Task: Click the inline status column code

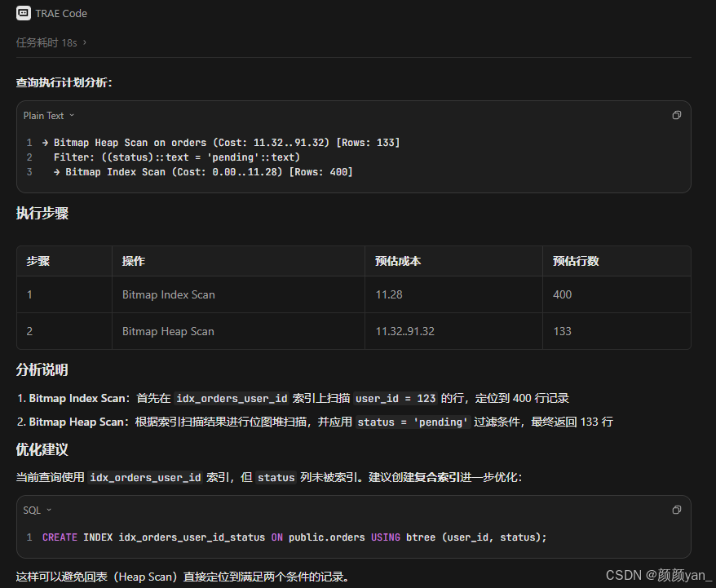Action: pos(276,478)
